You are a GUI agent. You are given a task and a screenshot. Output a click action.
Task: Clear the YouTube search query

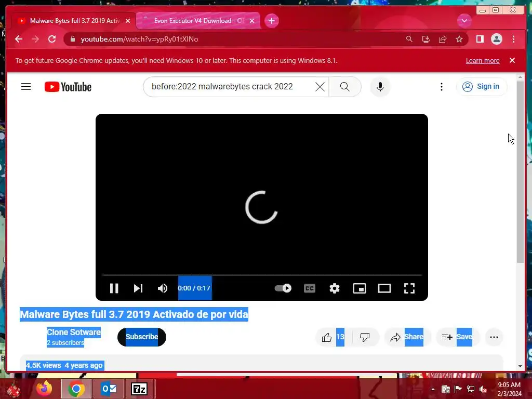pyautogui.click(x=320, y=87)
